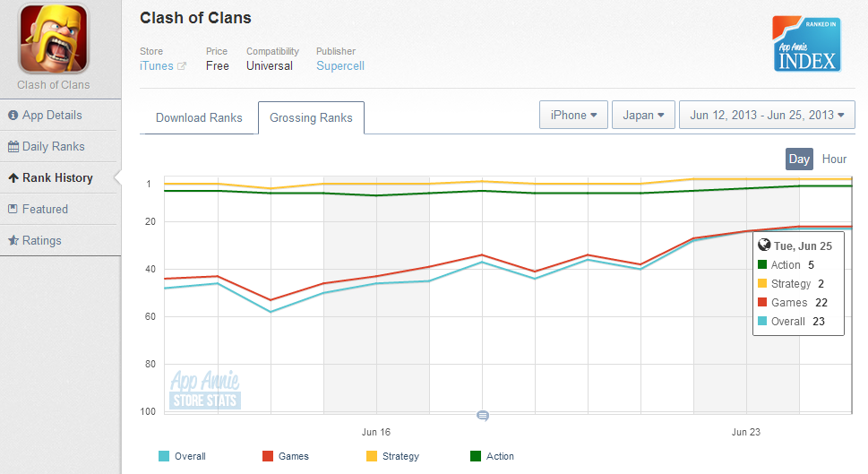The width and height of the screenshot is (868, 474).
Task: Open the Japan country dropdown
Action: [643, 115]
